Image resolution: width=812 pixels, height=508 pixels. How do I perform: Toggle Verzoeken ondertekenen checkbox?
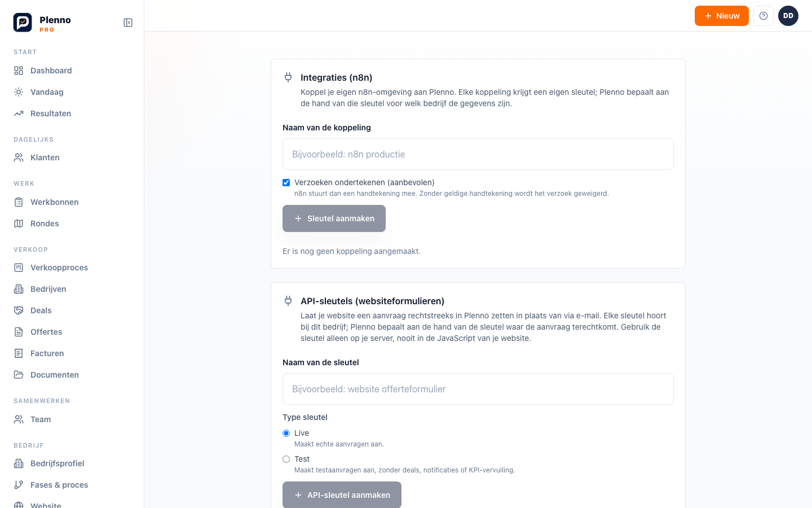pos(286,182)
